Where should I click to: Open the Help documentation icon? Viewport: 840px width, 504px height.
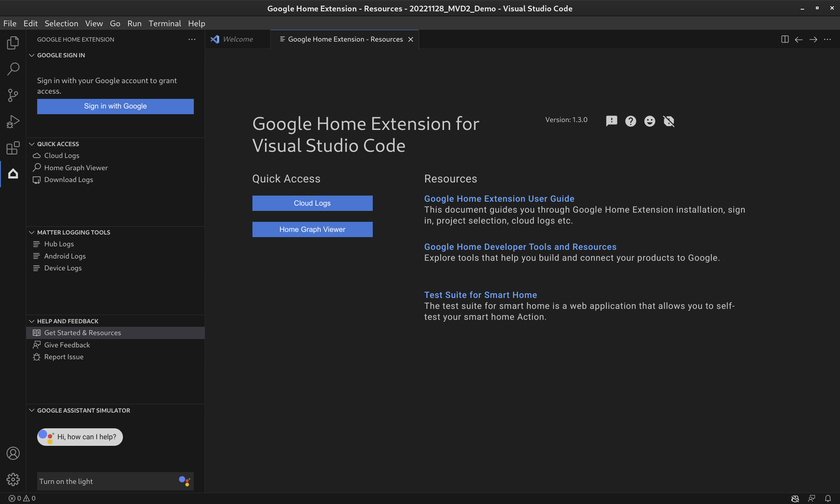pyautogui.click(x=630, y=121)
